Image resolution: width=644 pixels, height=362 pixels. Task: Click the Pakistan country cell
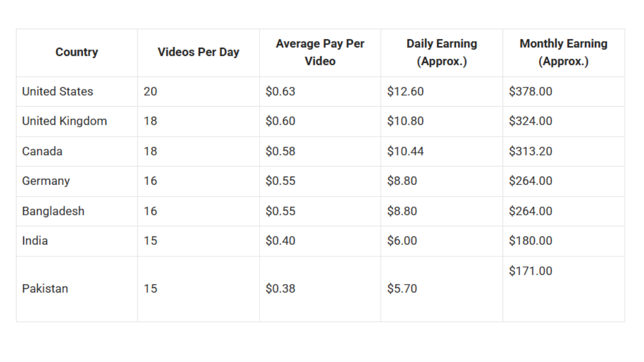click(45, 289)
